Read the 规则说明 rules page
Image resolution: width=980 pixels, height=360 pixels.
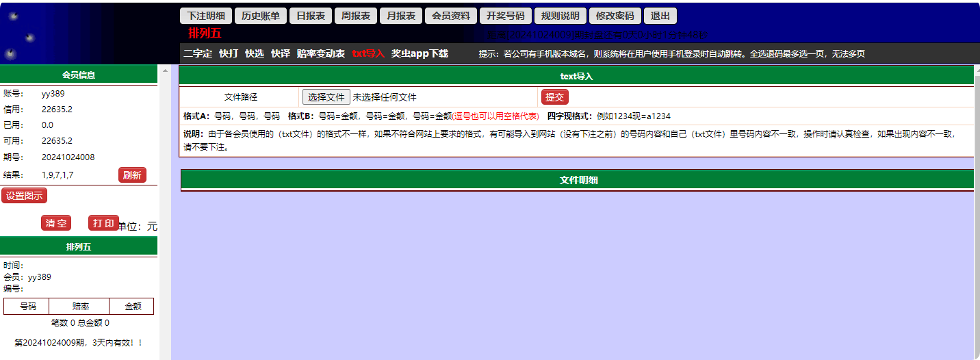[560, 16]
